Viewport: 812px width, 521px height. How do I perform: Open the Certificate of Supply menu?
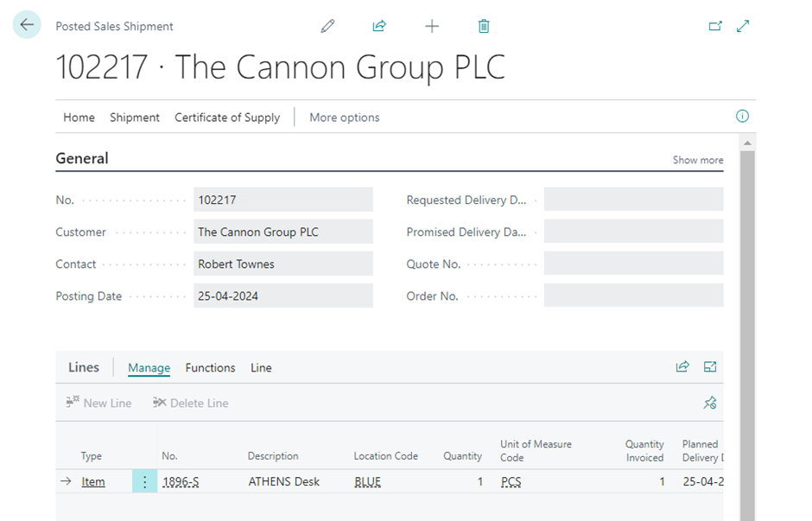tap(227, 118)
